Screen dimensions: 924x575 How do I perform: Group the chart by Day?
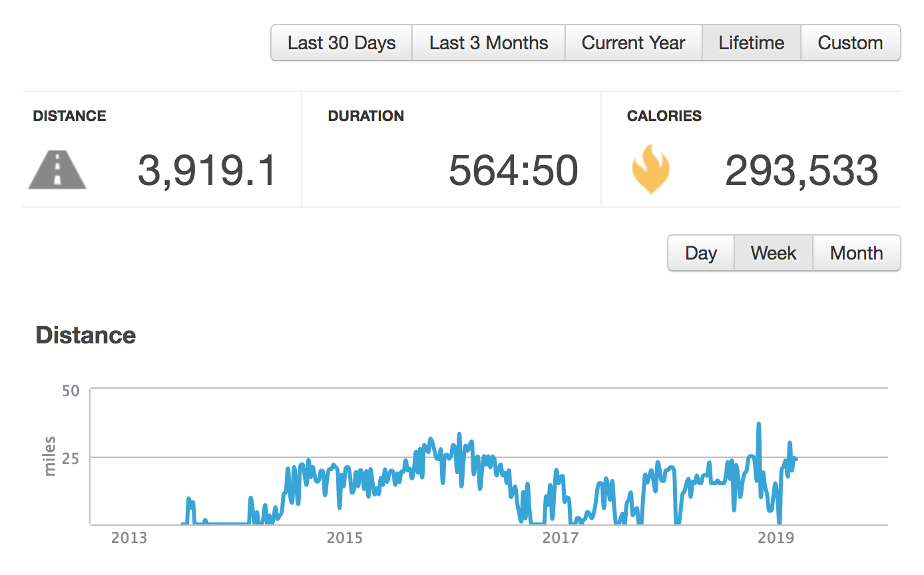coord(701,254)
